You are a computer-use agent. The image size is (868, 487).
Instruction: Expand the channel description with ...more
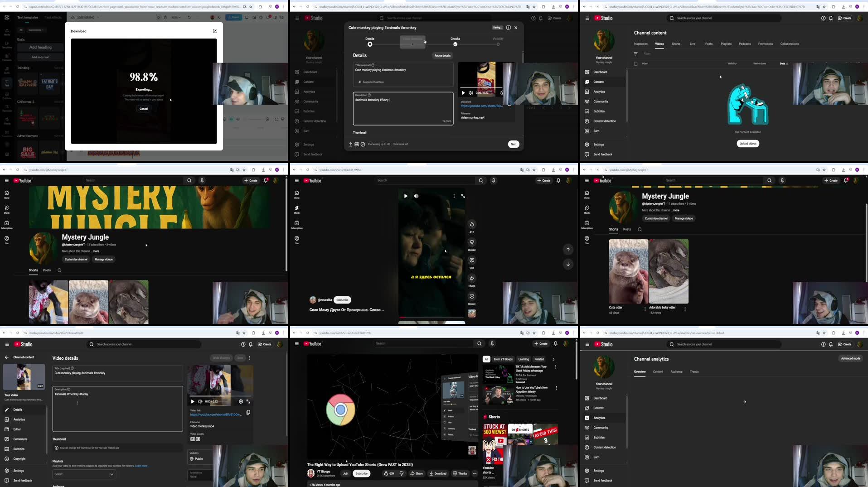tap(95, 251)
